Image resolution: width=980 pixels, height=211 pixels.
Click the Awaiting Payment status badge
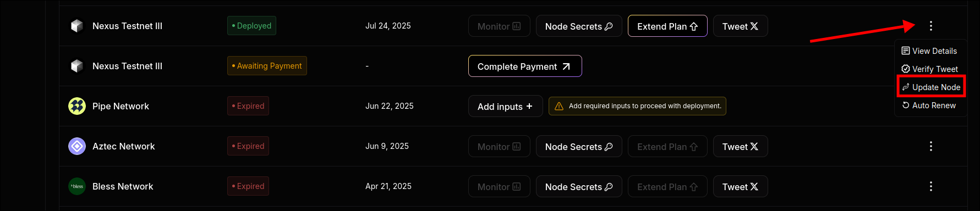coord(267,66)
